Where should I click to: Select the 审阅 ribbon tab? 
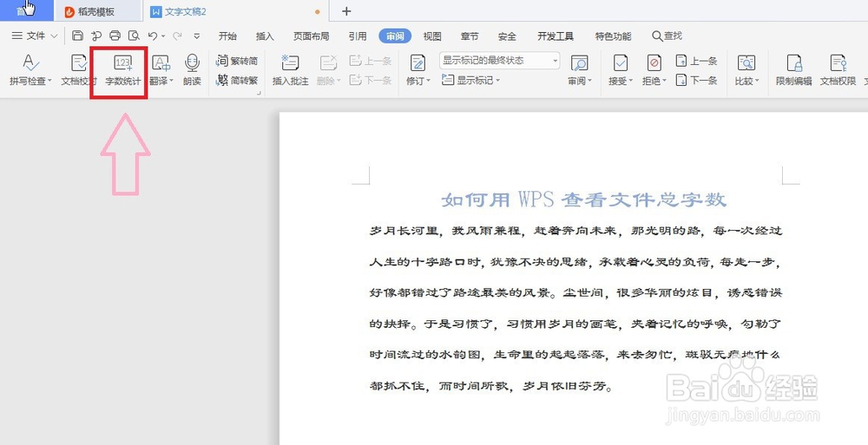pyautogui.click(x=395, y=36)
